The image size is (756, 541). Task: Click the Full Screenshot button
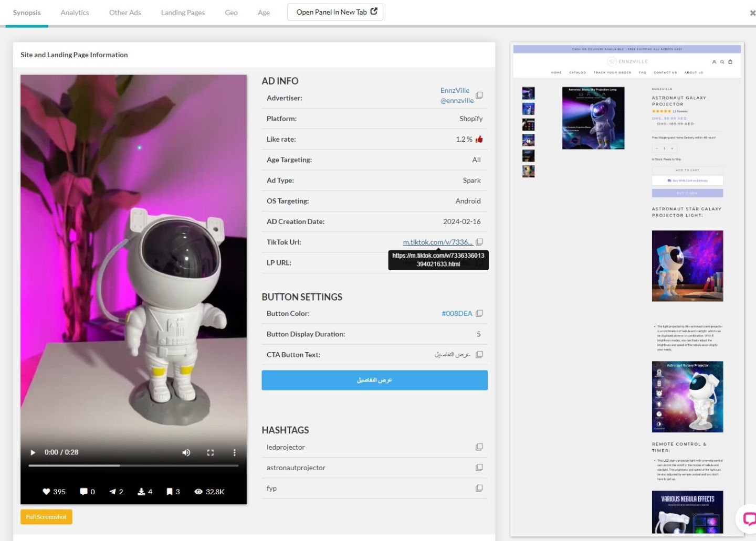click(46, 517)
